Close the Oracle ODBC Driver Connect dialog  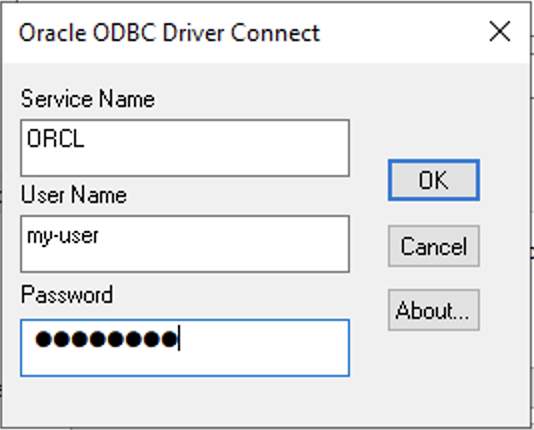click(x=500, y=31)
